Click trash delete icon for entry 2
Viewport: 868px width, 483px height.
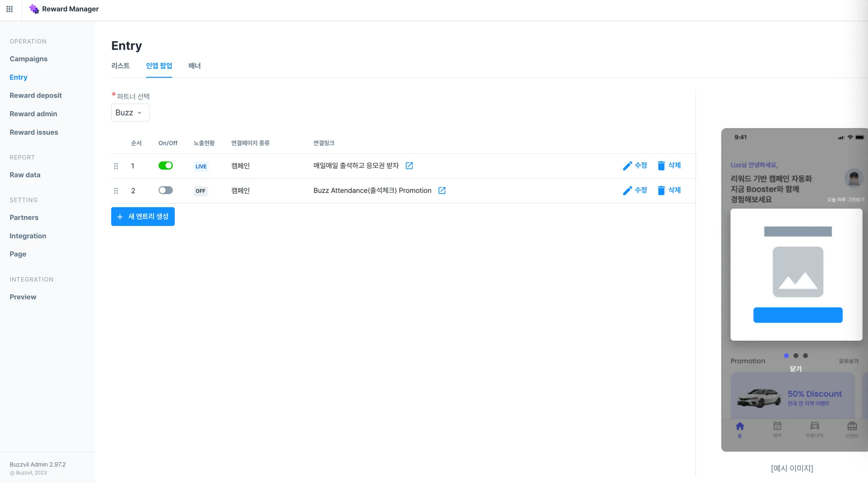point(661,191)
